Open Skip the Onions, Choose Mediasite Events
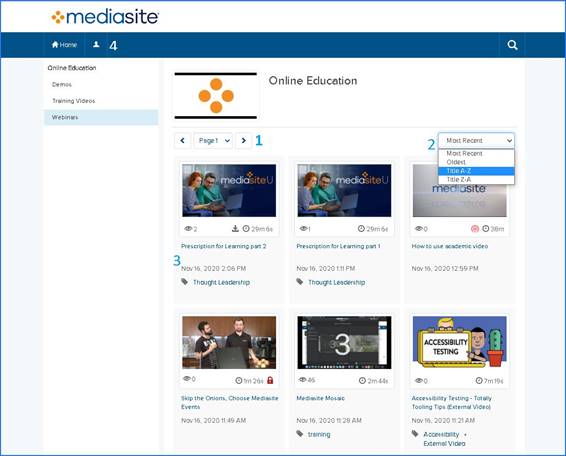Image resolution: width=566 pixels, height=456 pixels. [230, 402]
